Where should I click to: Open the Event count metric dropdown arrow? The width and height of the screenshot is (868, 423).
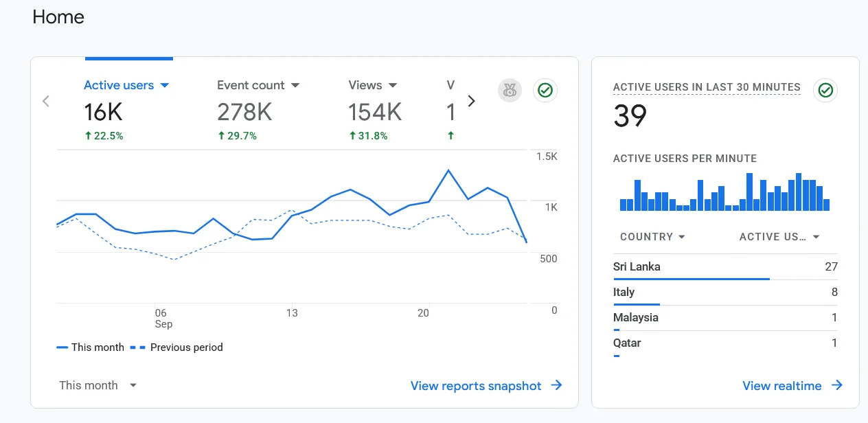point(295,86)
